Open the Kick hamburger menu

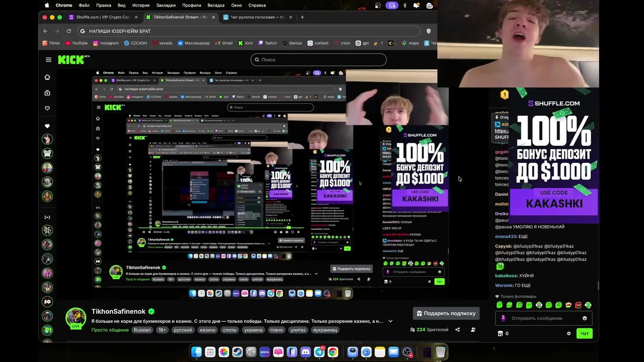[48, 60]
